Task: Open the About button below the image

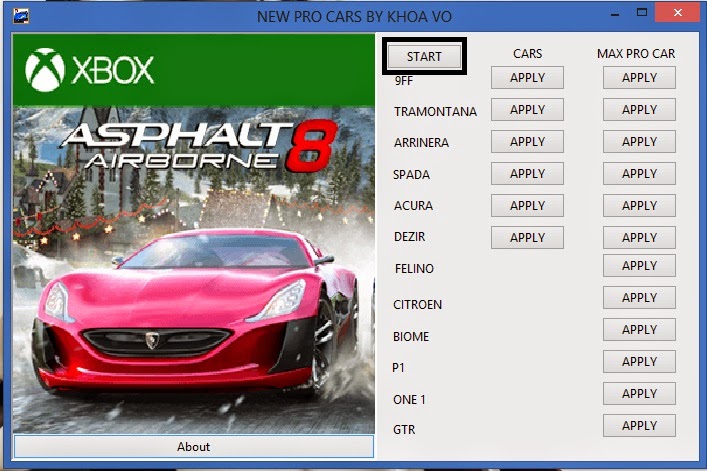Action: pyautogui.click(x=193, y=447)
